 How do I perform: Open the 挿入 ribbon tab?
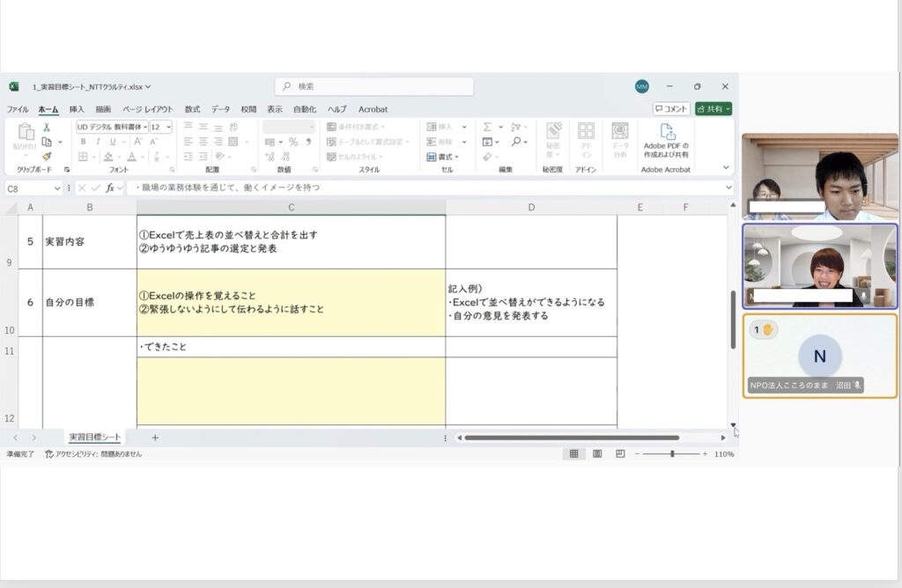pos(77,109)
